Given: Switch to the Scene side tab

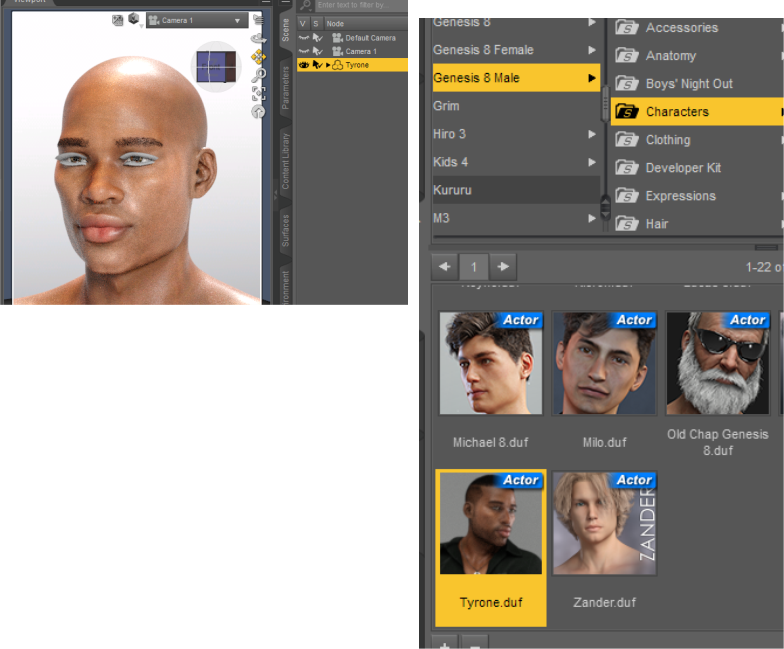Looking at the screenshot, I should 285,30.
